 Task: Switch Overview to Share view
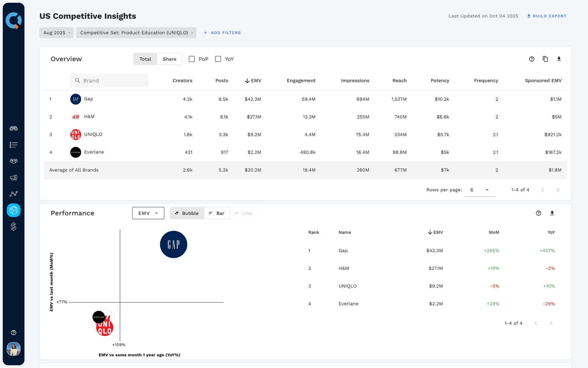169,59
